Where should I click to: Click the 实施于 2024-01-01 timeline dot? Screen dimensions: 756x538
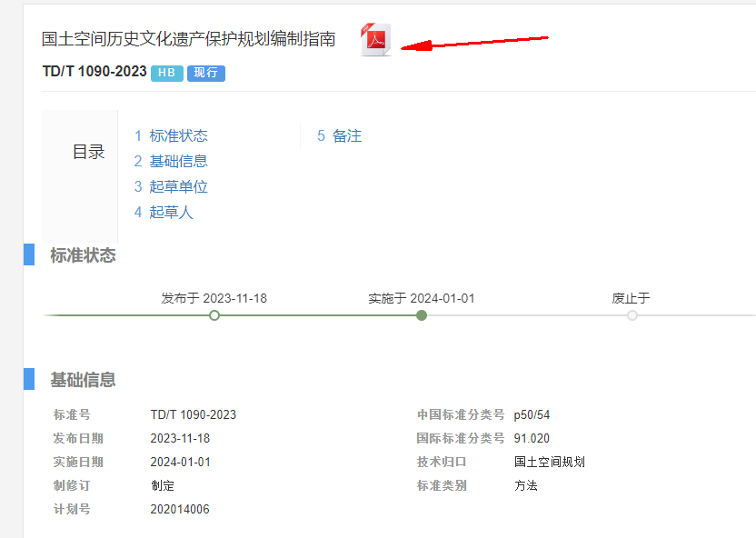pos(422,315)
